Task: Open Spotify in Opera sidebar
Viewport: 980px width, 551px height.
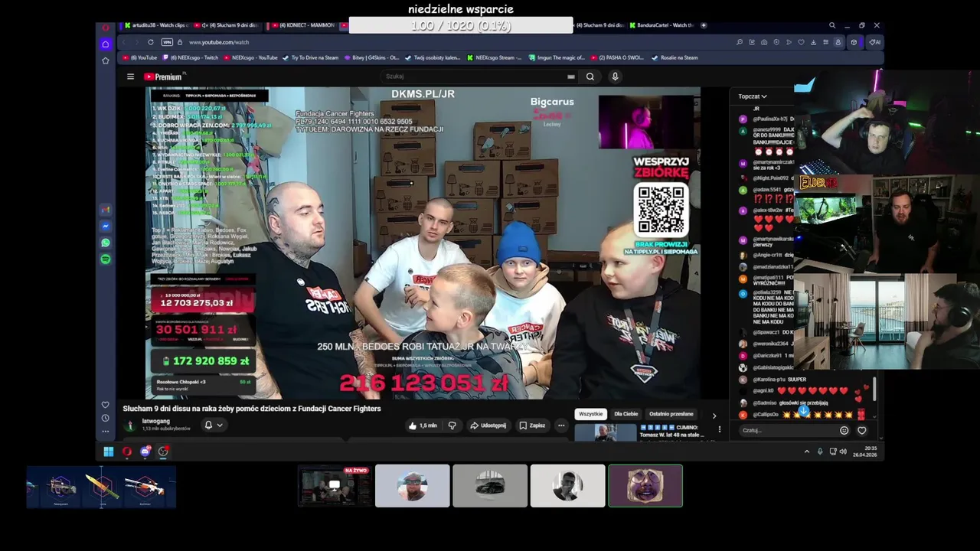Action: [x=106, y=259]
